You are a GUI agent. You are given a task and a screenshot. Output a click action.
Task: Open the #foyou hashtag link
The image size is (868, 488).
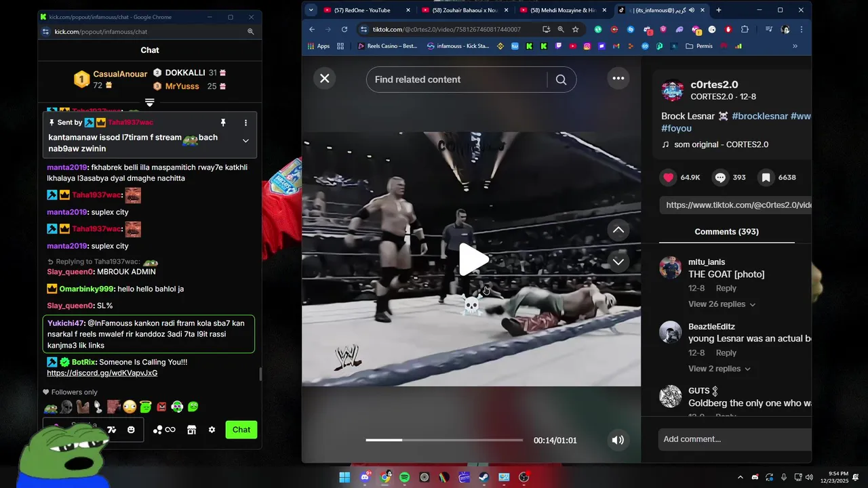(x=676, y=128)
